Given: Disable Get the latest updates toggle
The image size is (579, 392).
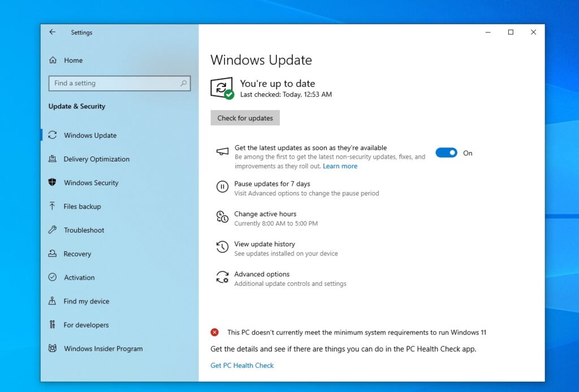Looking at the screenshot, I should point(446,153).
